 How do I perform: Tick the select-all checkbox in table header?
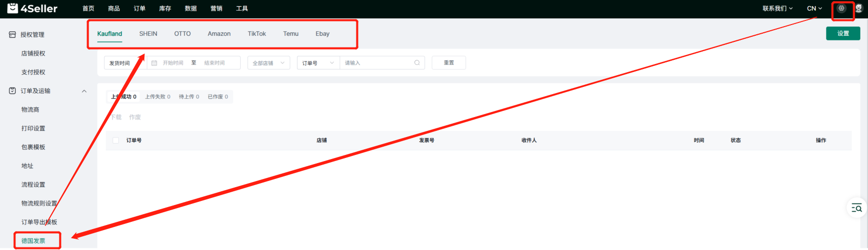[x=116, y=141]
